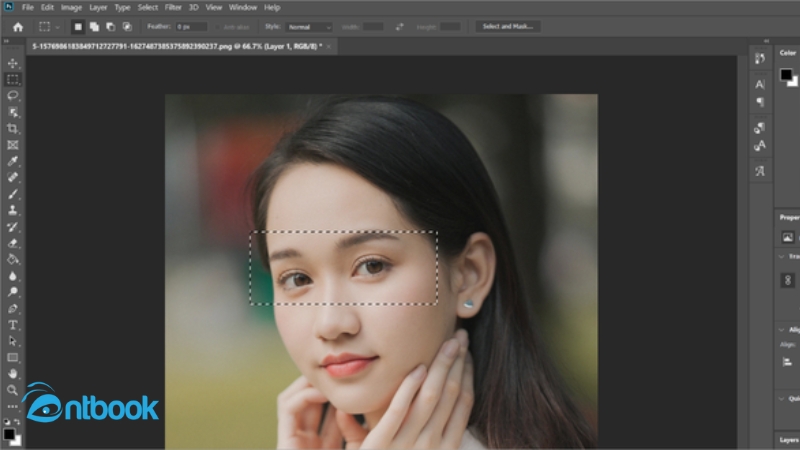This screenshot has height=450, width=800.
Task: Choose New selection mode
Action: click(x=78, y=27)
